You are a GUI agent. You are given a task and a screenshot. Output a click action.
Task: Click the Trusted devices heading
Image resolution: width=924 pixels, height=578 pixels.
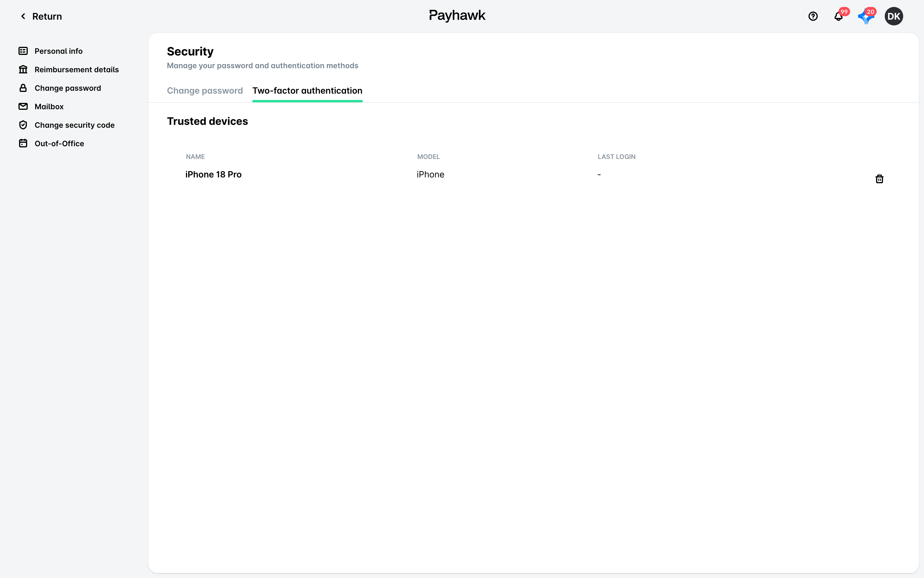tap(207, 121)
